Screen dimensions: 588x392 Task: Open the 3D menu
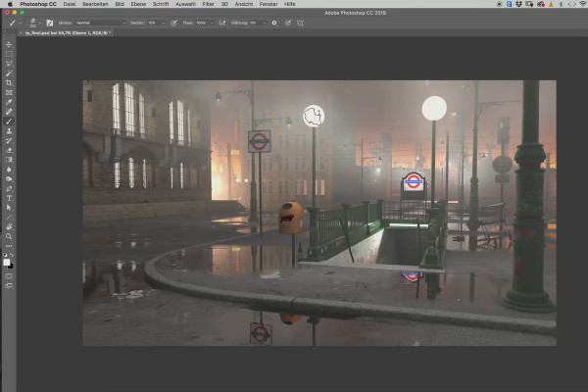pyautogui.click(x=224, y=4)
